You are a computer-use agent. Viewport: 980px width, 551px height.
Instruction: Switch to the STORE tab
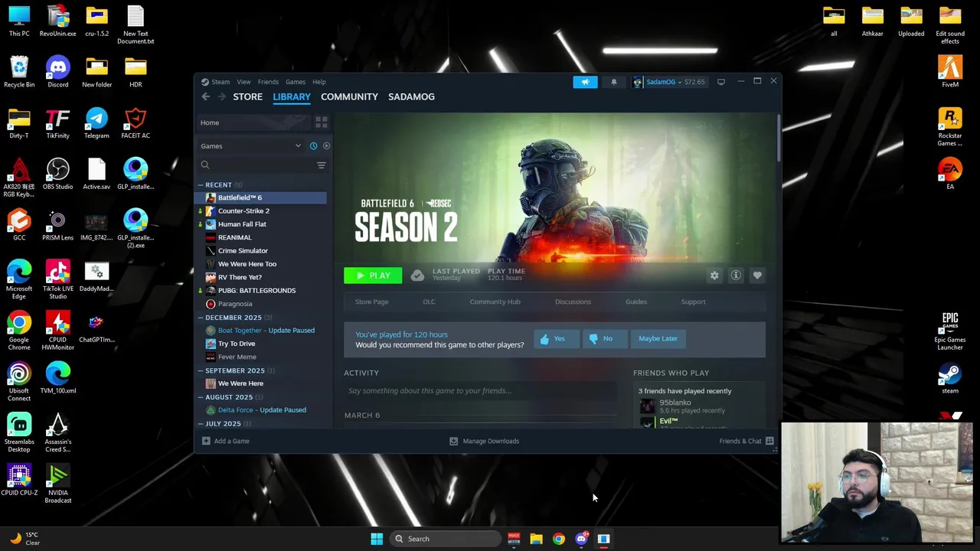[x=247, y=96]
